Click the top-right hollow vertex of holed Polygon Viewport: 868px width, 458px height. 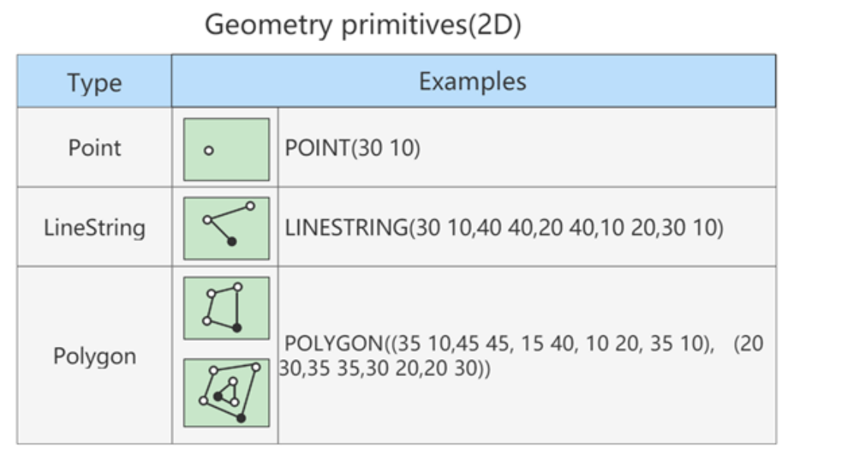(x=255, y=367)
